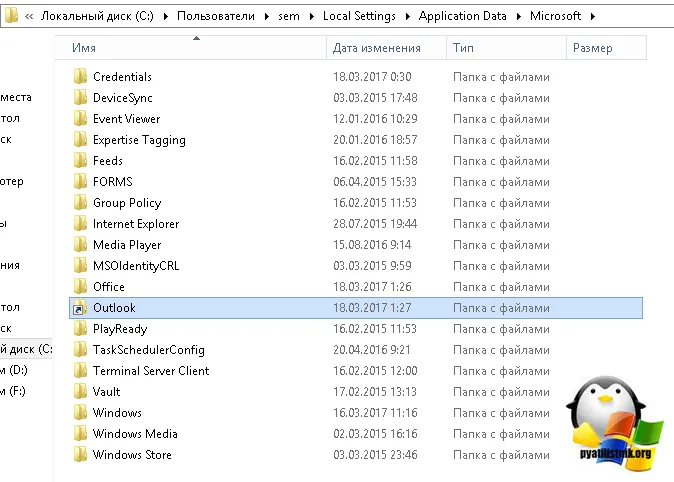Screen dimensions: 674x482
Task: Click the DeviceSync folder icon
Action: (x=80, y=98)
